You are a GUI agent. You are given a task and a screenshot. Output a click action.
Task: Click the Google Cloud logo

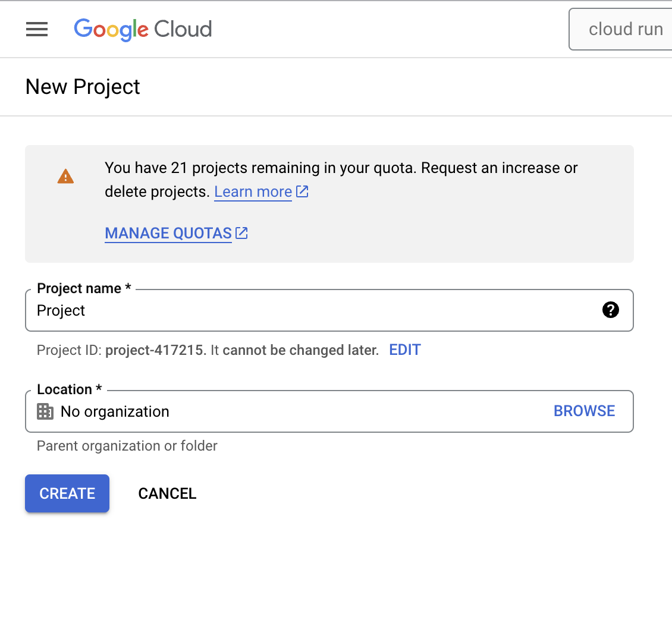click(143, 29)
